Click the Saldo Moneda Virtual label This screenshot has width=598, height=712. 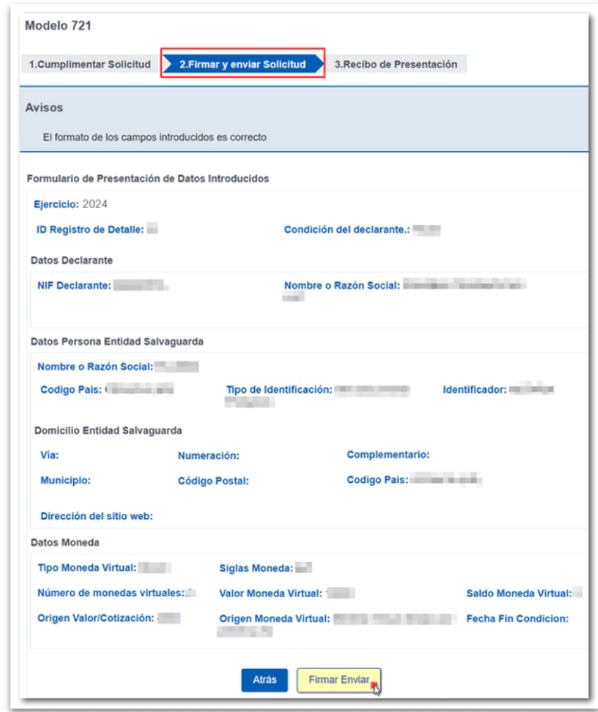(519, 593)
